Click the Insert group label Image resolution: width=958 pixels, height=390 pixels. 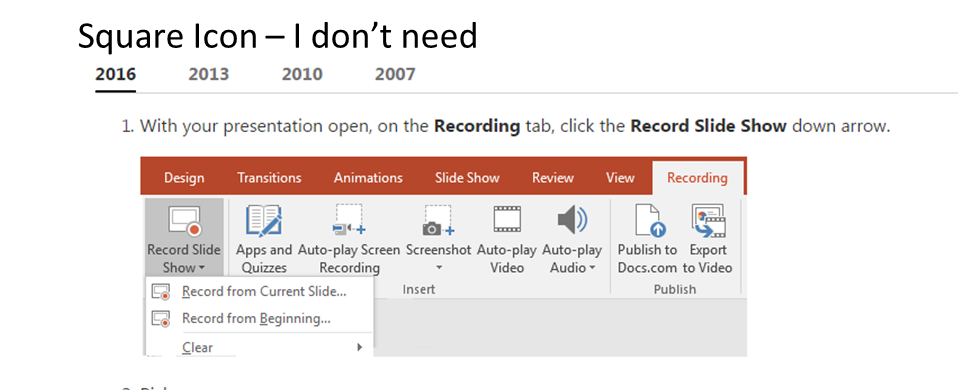click(x=419, y=290)
